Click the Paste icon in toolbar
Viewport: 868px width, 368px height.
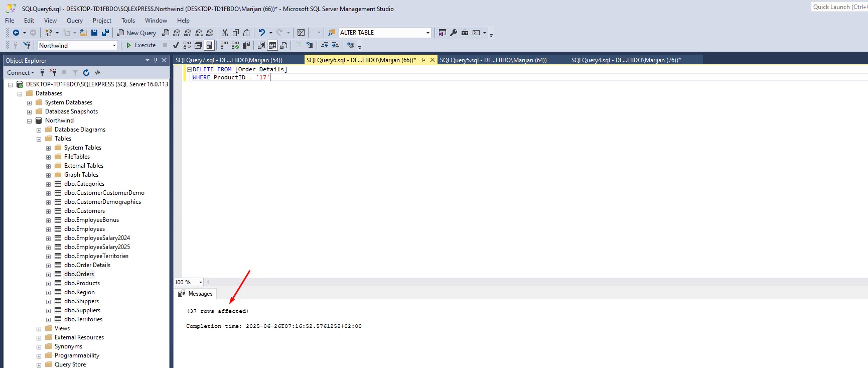[246, 33]
